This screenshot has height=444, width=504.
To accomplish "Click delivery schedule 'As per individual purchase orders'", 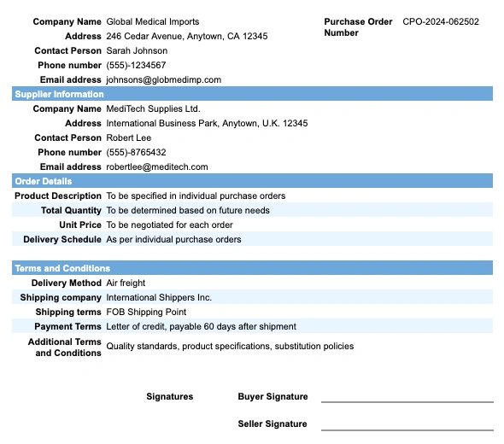I will pos(173,239).
